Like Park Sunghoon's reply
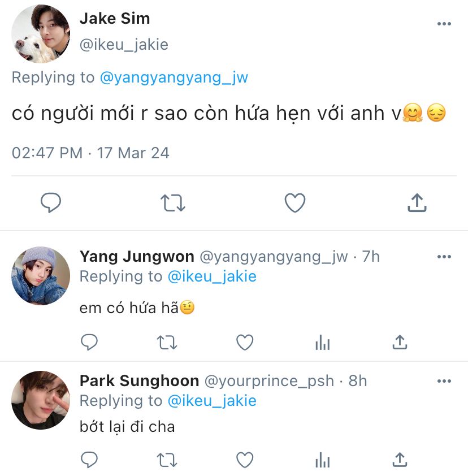Viewport: 468px width, 476px height. (x=244, y=460)
